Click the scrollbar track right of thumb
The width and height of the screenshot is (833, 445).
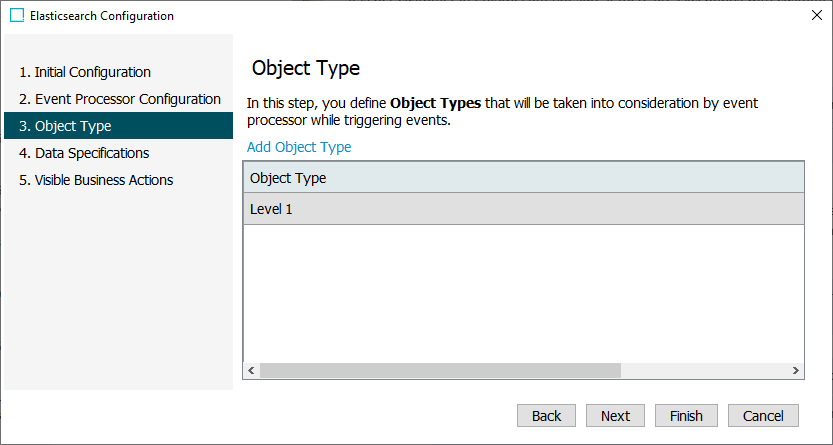click(x=704, y=370)
